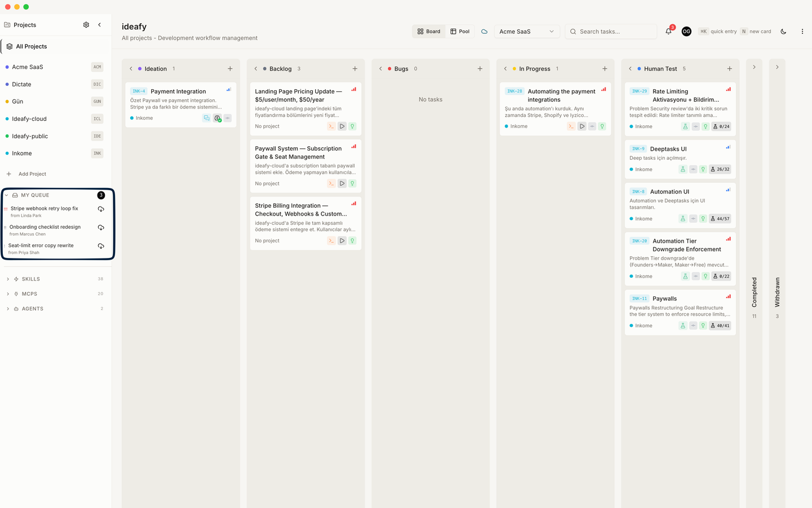The image size is (812, 508).
Task: Click the flask test icon on Rate Limiting card
Action: pos(685,126)
